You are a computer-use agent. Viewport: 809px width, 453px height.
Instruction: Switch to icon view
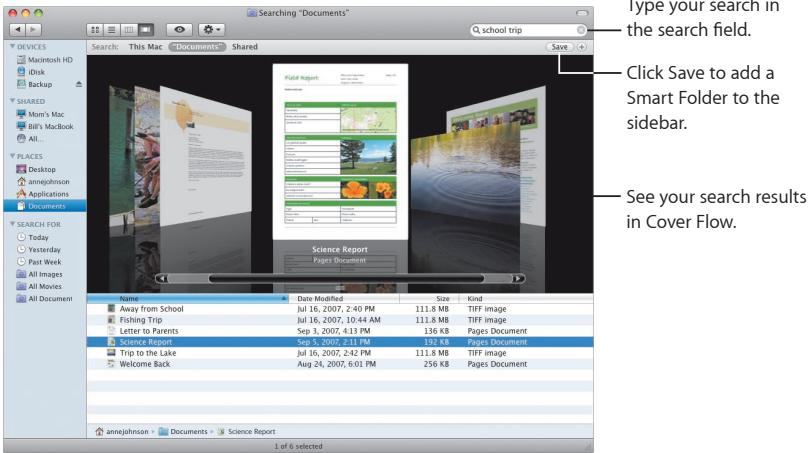(95, 30)
